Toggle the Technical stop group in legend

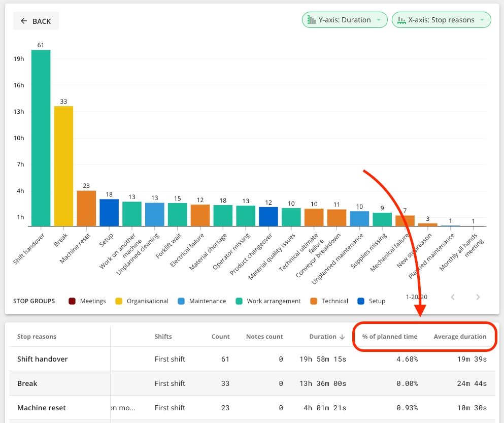point(329,301)
